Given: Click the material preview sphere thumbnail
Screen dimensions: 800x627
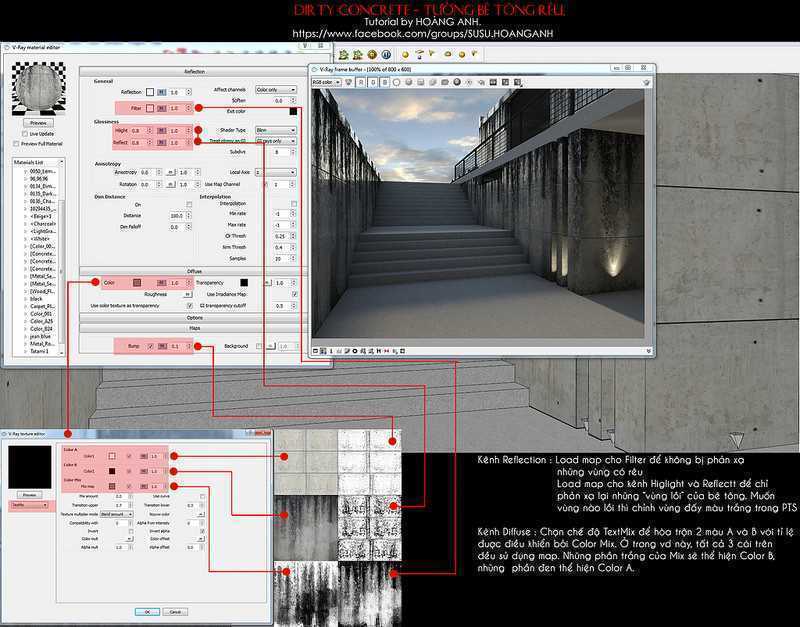Looking at the screenshot, I should pyautogui.click(x=38, y=88).
